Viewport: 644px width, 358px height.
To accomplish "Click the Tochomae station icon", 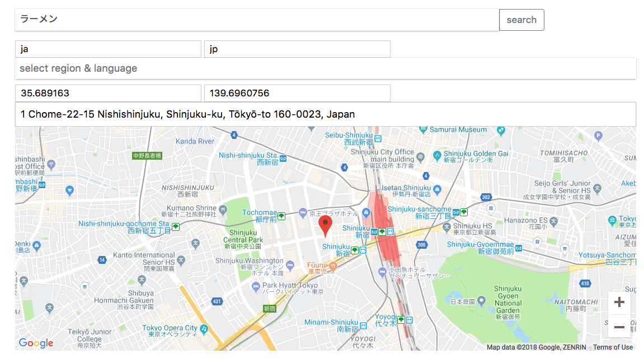I will tap(283, 216).
